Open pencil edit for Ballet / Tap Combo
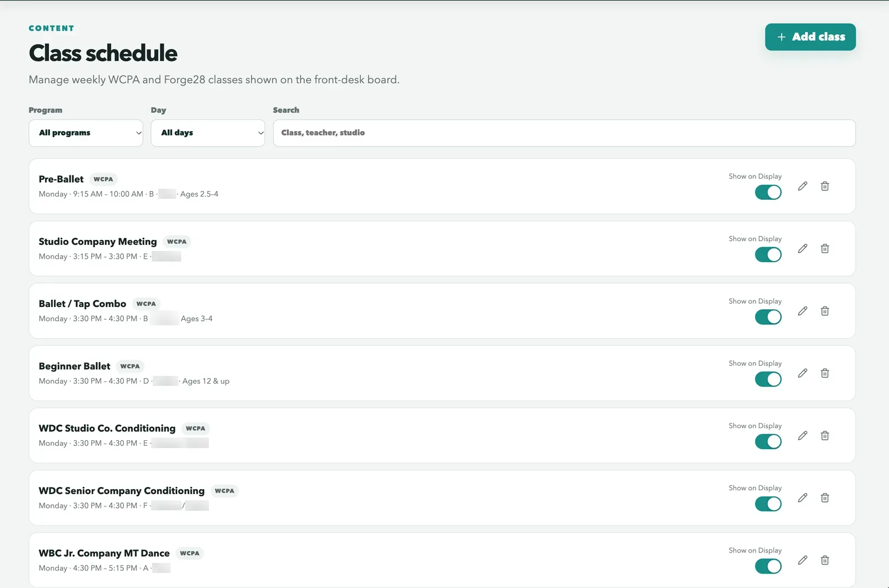The width and height of the screenshot is (889, 588). [802, 311]
